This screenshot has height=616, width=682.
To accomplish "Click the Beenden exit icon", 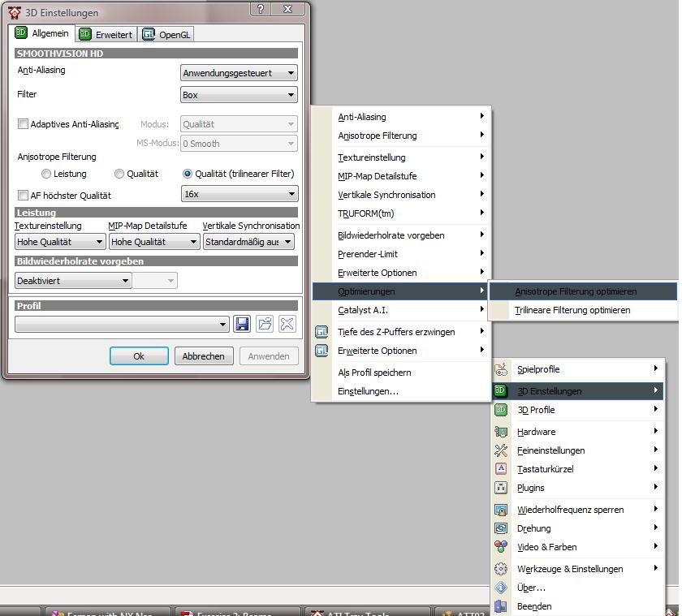I will click(501, 606).
